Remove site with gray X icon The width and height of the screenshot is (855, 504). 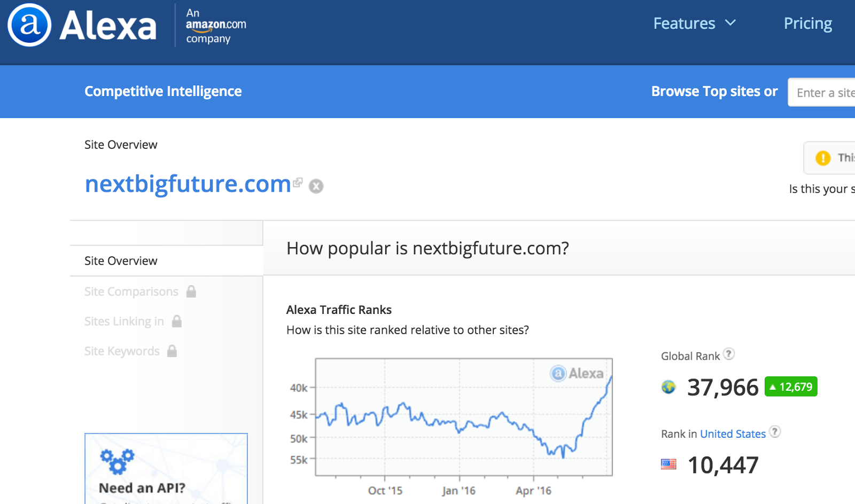(316, 186)
